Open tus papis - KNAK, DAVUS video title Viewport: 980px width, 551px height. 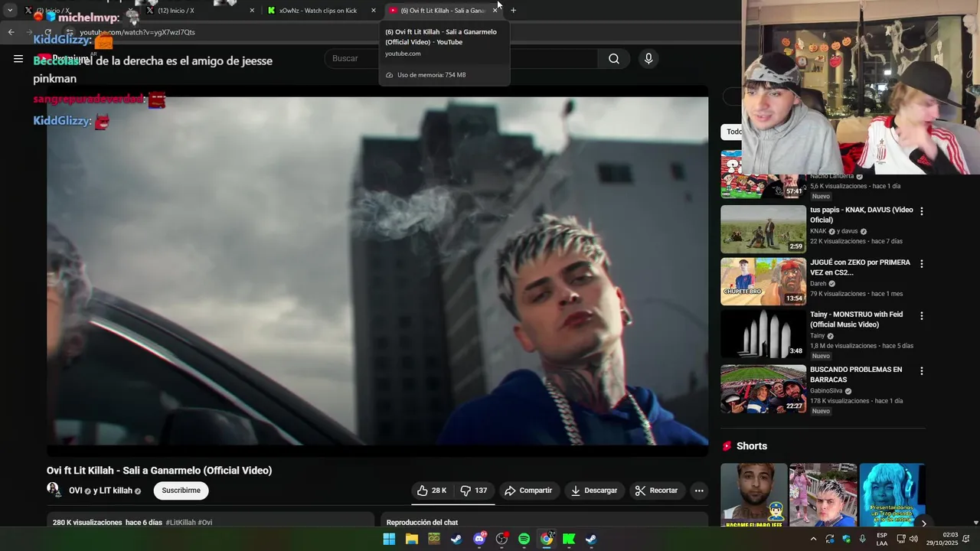(x=861, y=215)
